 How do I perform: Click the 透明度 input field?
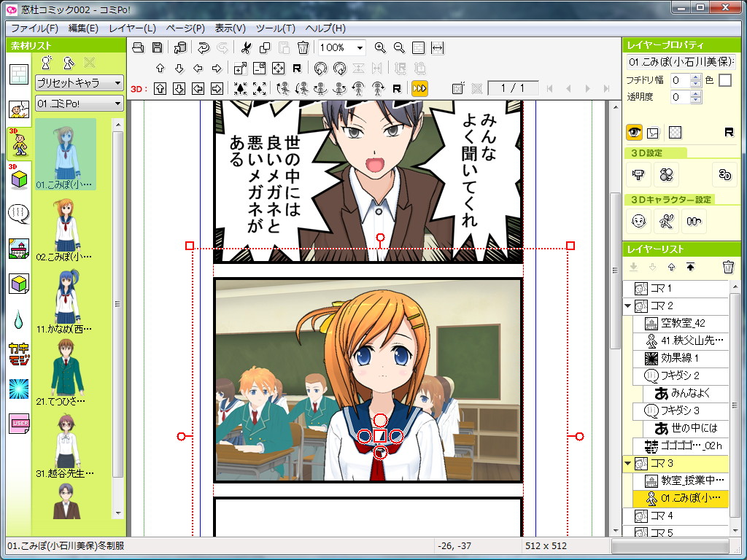[x=681, y=97]
